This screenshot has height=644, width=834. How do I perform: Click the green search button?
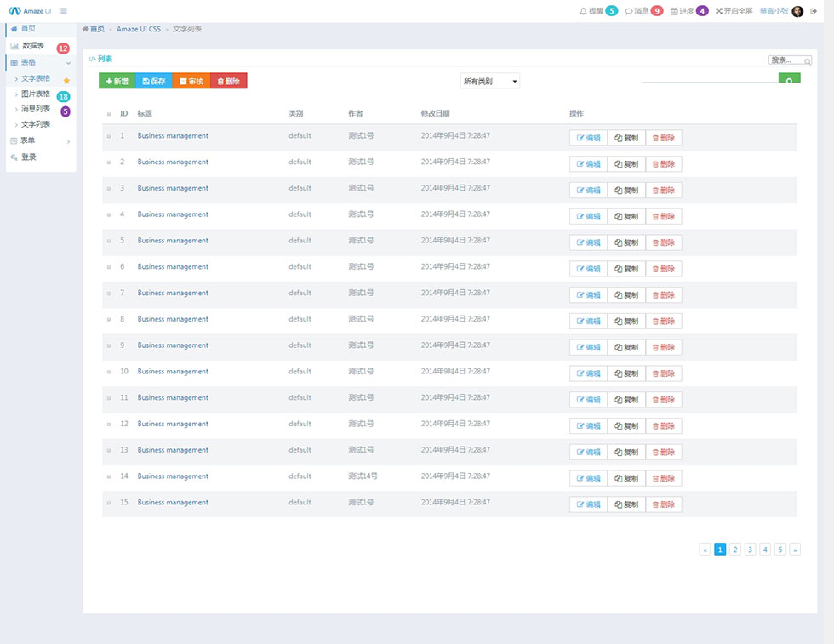(789, 81)
